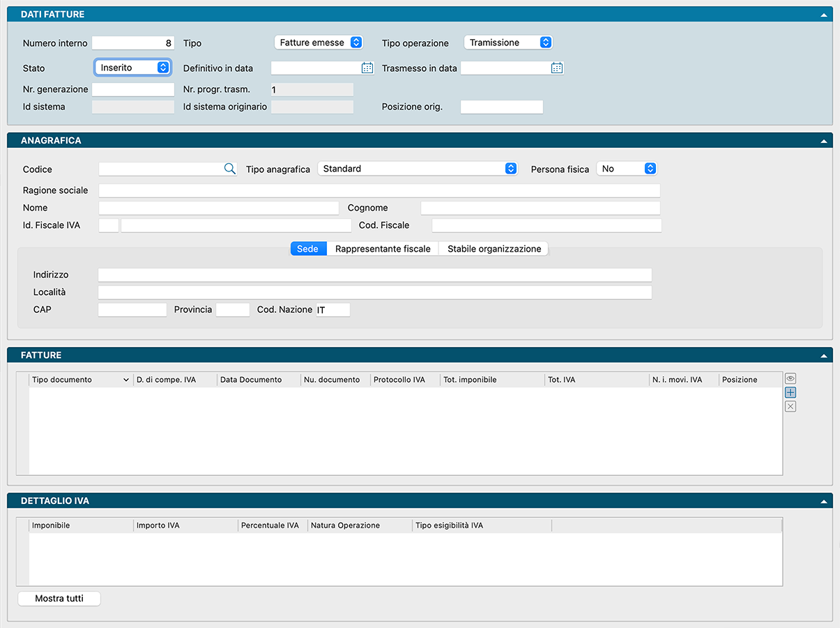The height and width of the screenshot is (628, 840).
Task: Open the Persona fisica dropdown
Action: (x=626, y=169)
